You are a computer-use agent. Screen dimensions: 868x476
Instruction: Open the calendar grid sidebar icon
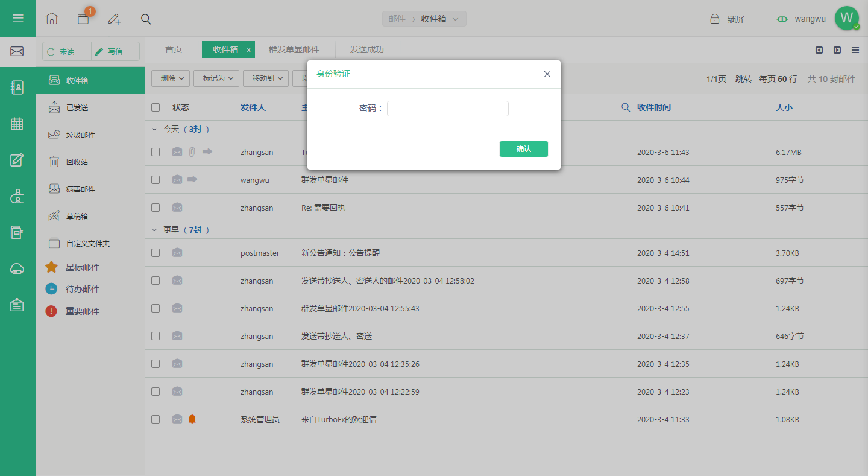[17, 124]
